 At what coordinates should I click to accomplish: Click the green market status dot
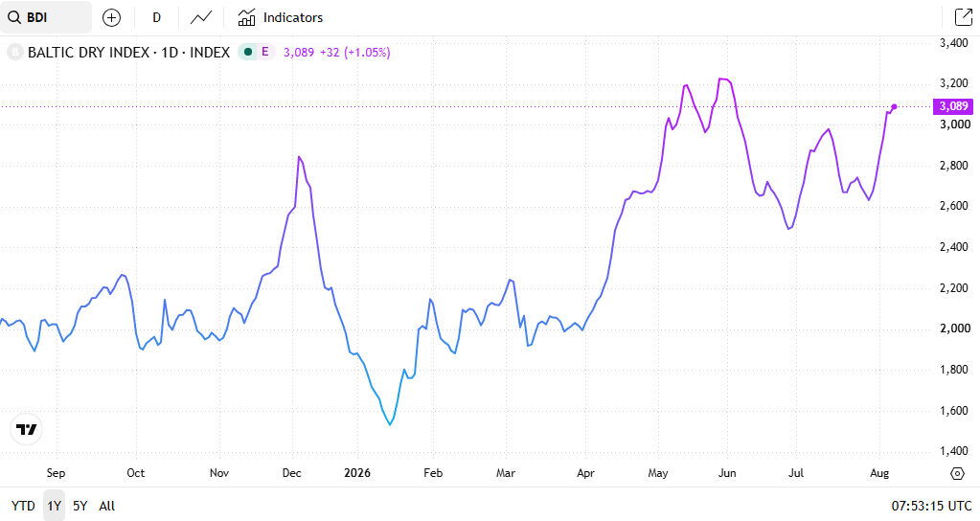point(248,52)
